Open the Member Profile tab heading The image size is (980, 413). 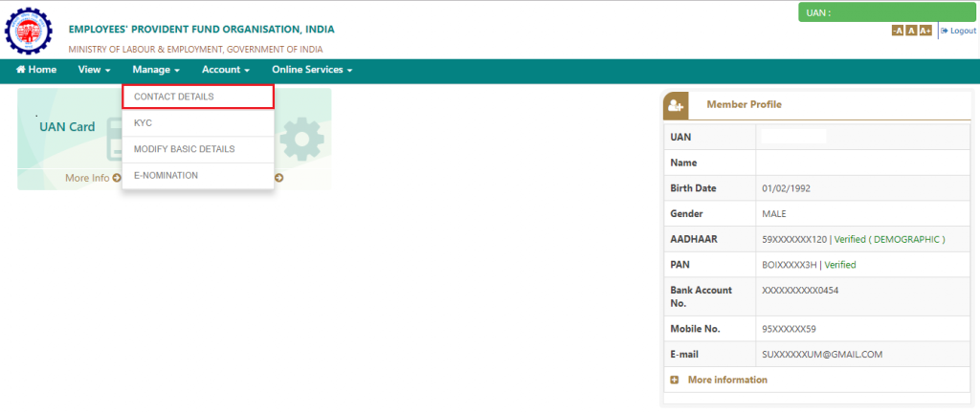tap(744, 104)
